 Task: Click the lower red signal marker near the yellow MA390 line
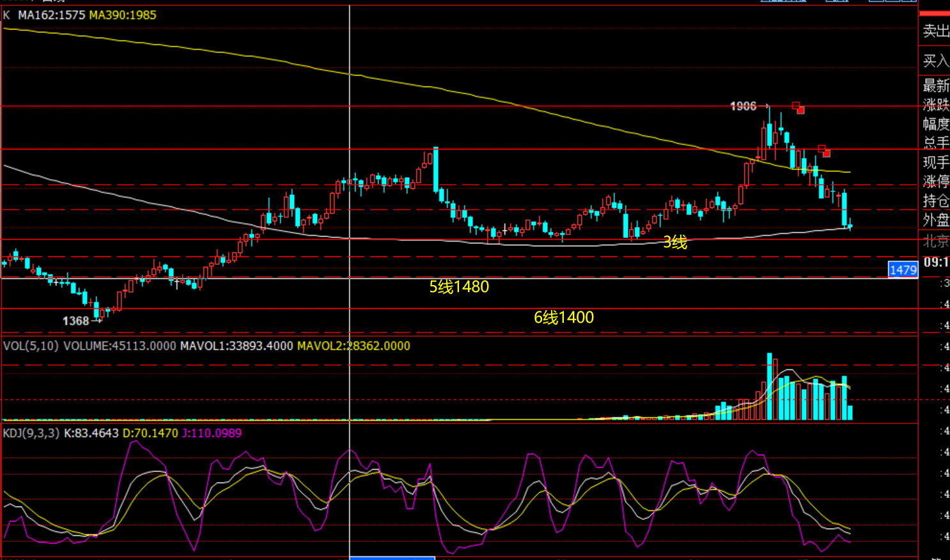pyautogui.click(x=825, y=151)
